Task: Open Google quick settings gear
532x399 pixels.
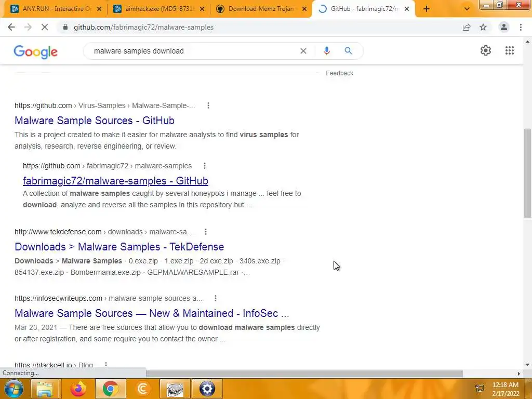Action: (x=486, y=50)
